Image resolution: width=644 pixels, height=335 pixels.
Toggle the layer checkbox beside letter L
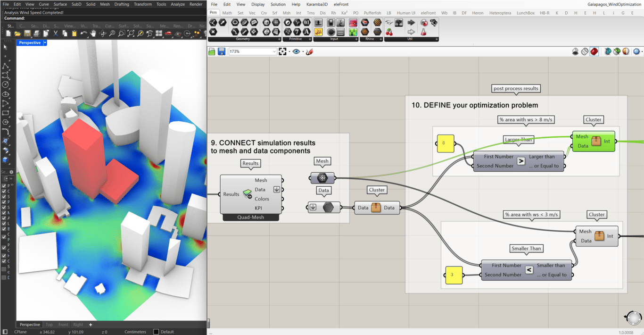point(4,223)
